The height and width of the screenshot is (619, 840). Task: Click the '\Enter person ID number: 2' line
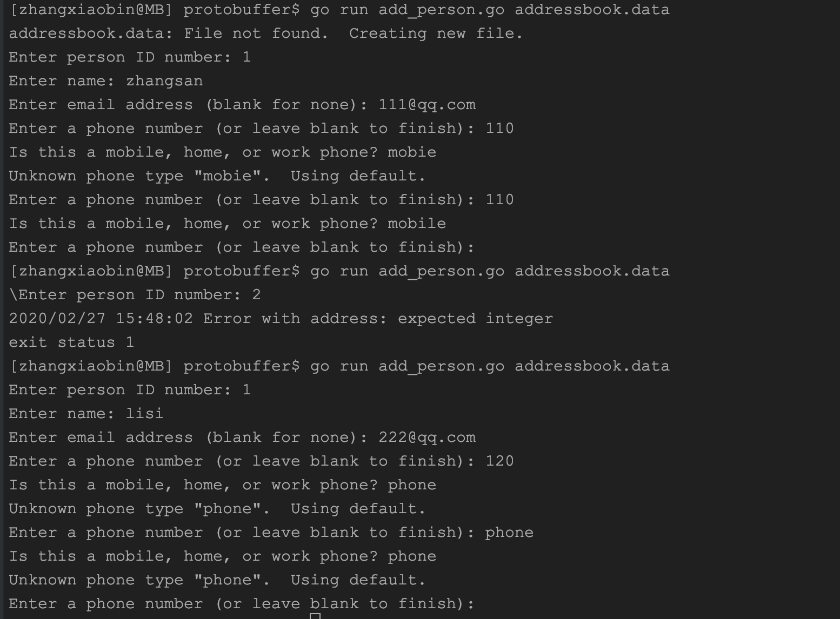(135, 295)
